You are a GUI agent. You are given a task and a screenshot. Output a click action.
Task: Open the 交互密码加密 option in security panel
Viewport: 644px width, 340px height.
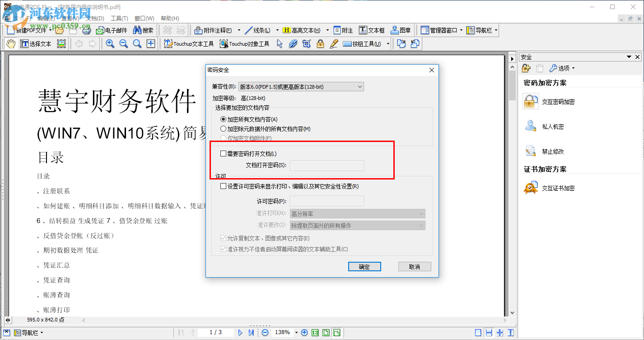[531, 101]
